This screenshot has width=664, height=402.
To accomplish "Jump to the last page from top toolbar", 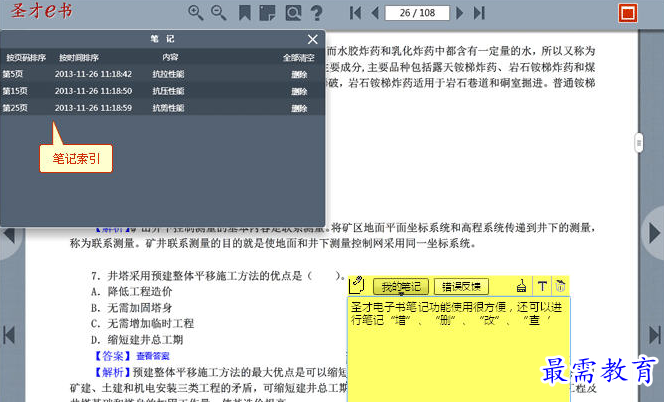I will (x=479, y=13).
